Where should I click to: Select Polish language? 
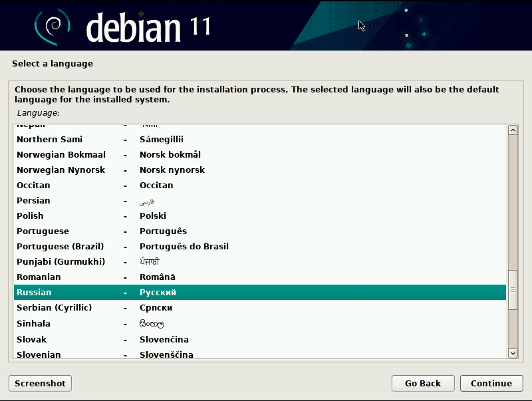[260, 215]
